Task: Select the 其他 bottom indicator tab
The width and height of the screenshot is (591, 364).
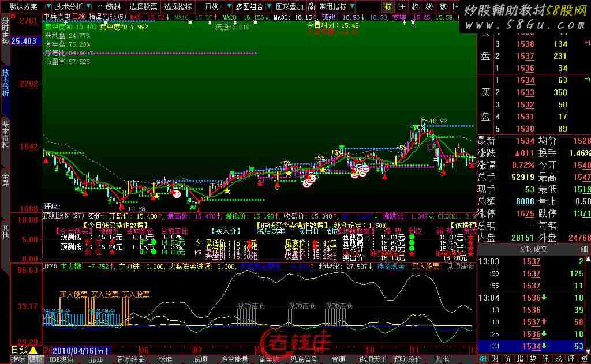Action: coord(442,359)
